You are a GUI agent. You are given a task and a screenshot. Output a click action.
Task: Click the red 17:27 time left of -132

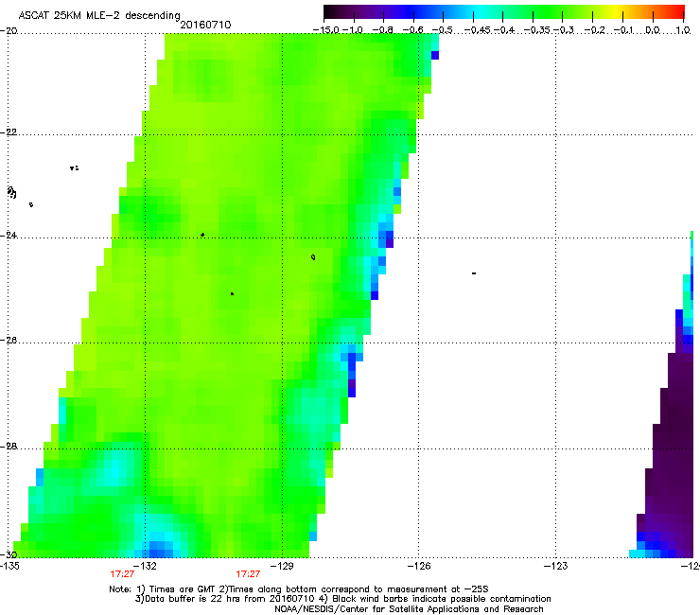tap(122, 574)
